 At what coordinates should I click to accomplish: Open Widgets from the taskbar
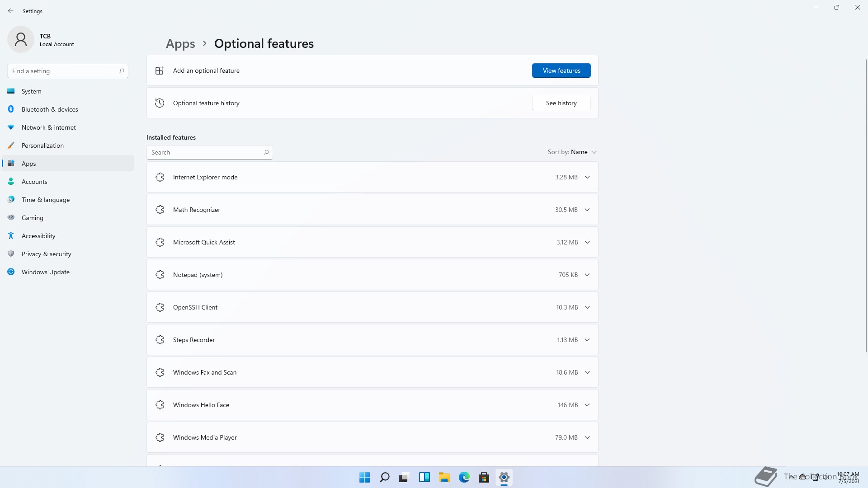pyautogui.click(x=424, y=477)
